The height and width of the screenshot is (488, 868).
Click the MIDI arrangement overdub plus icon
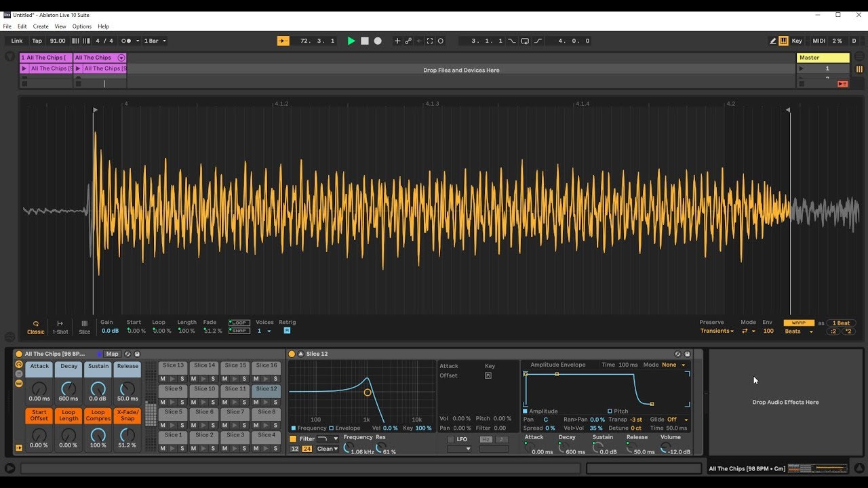pyautogui.click(x=397, y=41)
